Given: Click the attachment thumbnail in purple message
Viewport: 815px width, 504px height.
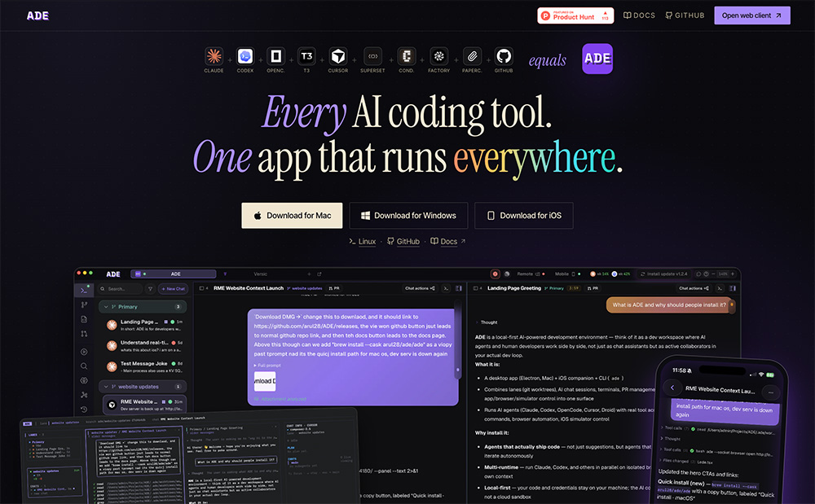Looking at the screenshot, I should click(265, 381).
